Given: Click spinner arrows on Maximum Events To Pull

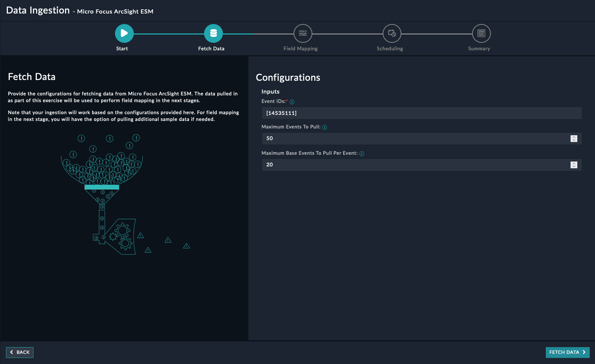Looking at the screenshot, I should click(x=574, y=139).
